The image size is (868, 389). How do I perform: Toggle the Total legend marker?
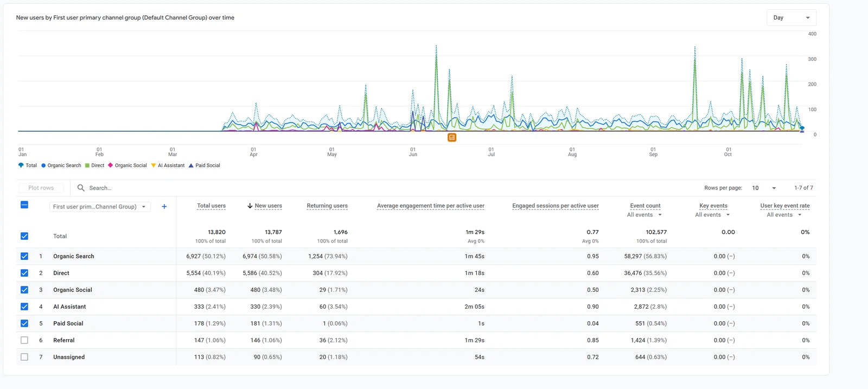[21, 165]
